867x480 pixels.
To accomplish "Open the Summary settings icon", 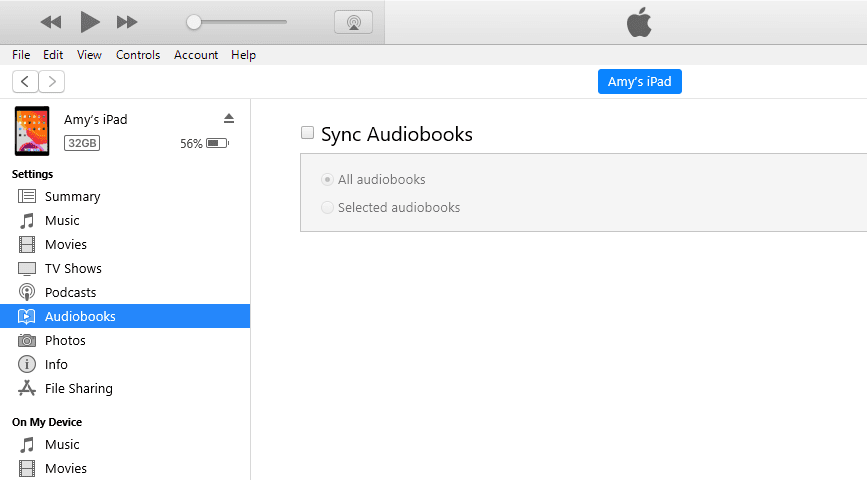I will (x=27, y=196).
